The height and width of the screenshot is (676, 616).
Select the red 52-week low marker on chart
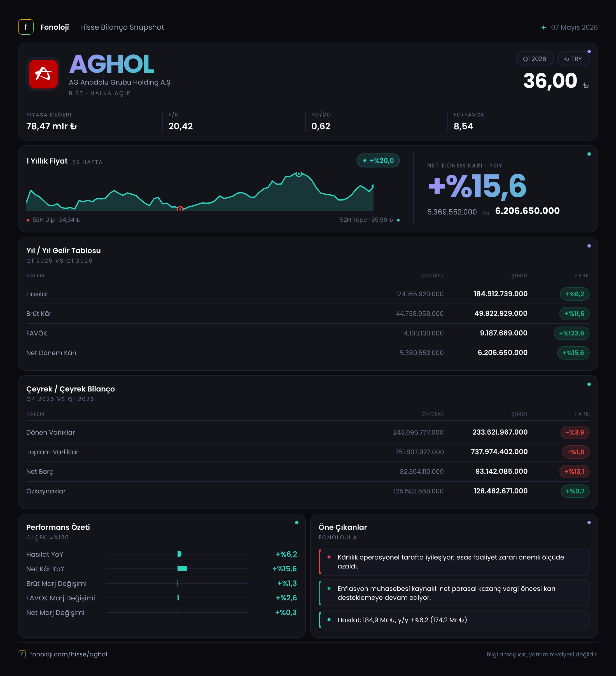tap(180, 209)
